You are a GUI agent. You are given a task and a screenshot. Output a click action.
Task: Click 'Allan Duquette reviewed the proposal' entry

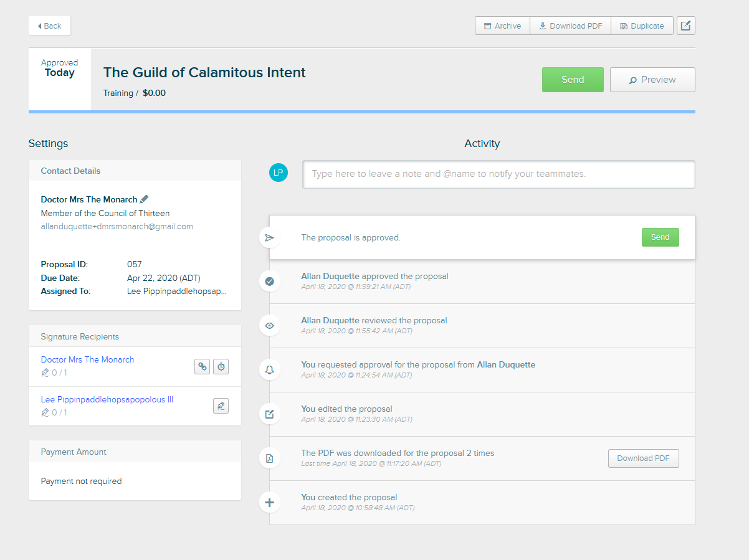(x=374, y=320)
